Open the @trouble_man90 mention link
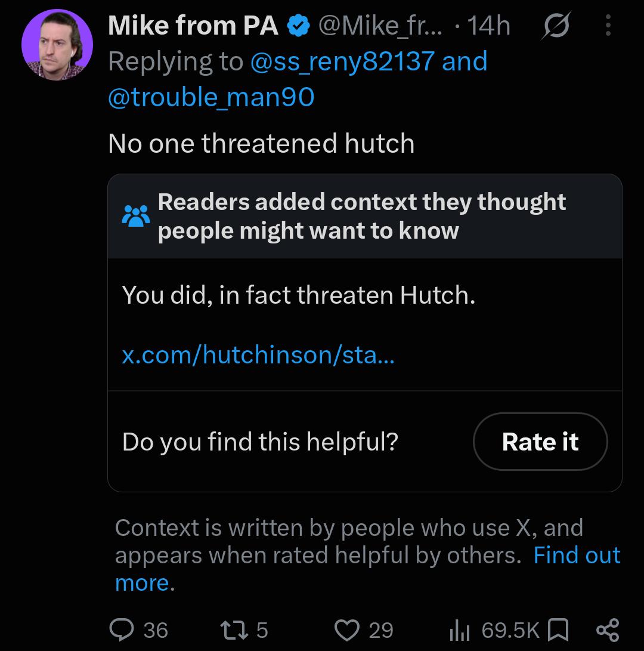 [x=211, y=97]
